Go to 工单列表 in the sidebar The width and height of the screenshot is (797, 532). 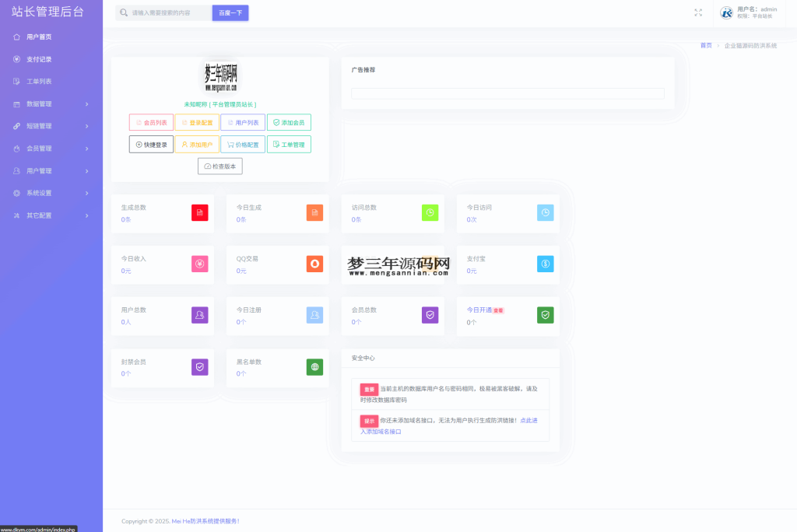(x=39, y=81)
